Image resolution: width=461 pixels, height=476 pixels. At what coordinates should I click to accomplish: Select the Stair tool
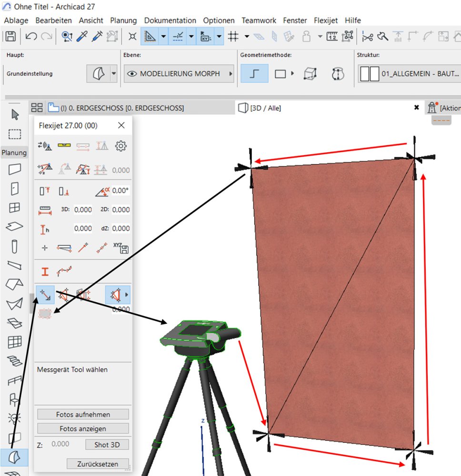pos(15,361)
